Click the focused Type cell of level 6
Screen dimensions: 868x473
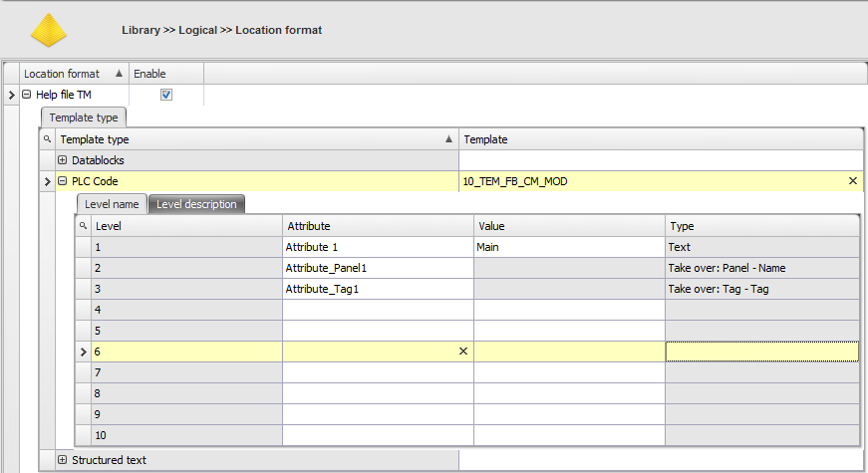762,352
